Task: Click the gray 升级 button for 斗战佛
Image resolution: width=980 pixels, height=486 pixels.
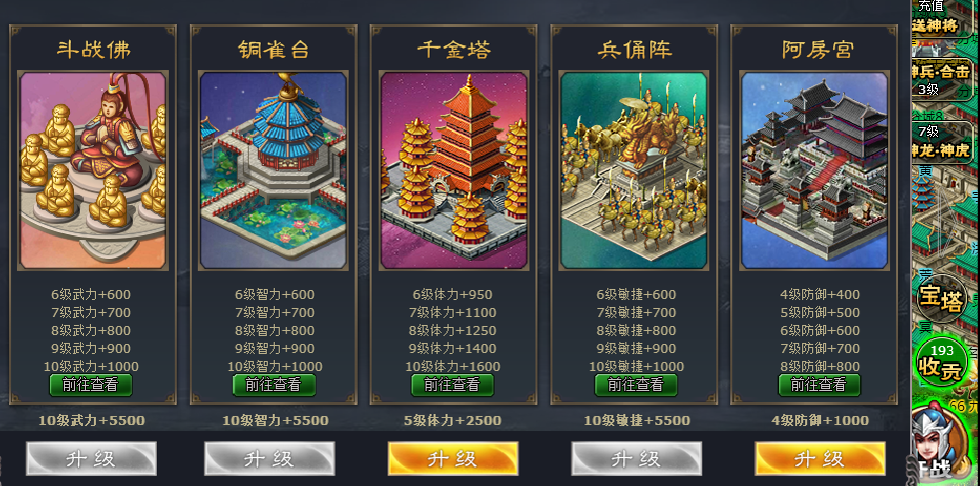Action: (91, 458)
